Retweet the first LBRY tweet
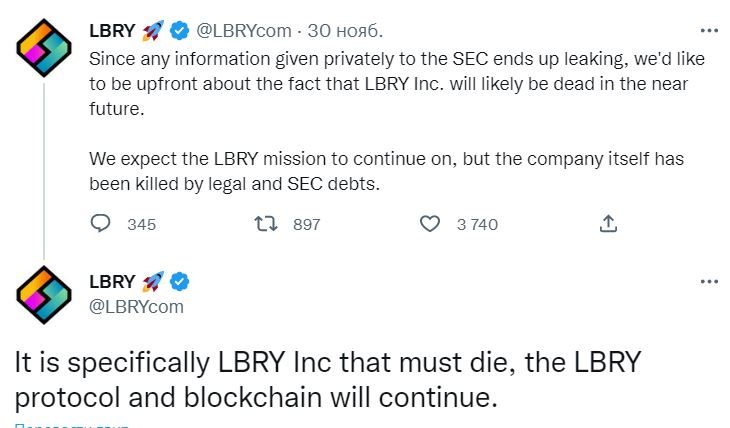 [266, 224]
